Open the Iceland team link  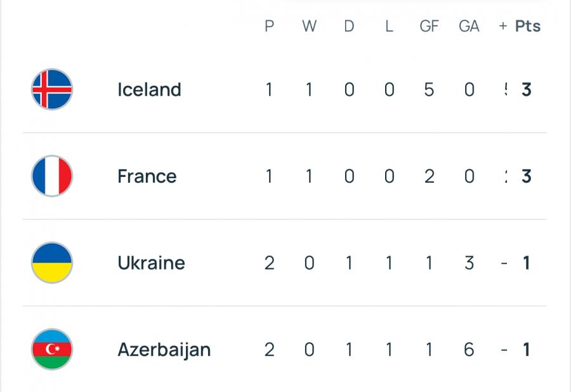coord(149,89)
